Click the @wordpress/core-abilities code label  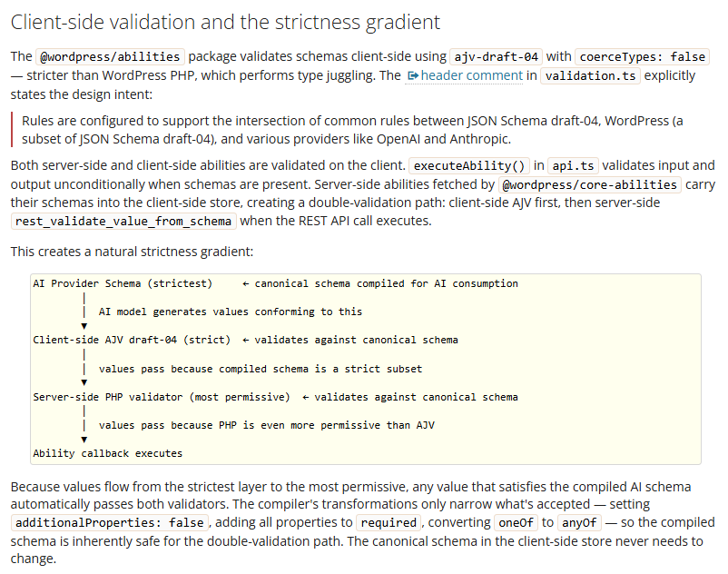pos(590,185)
